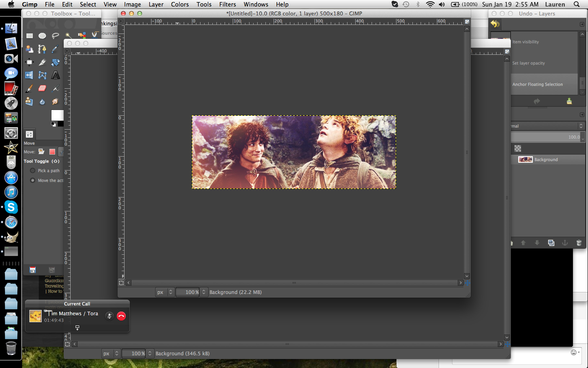
Task: Open the 100% zoom level dropdown
Action: (204, 292)
